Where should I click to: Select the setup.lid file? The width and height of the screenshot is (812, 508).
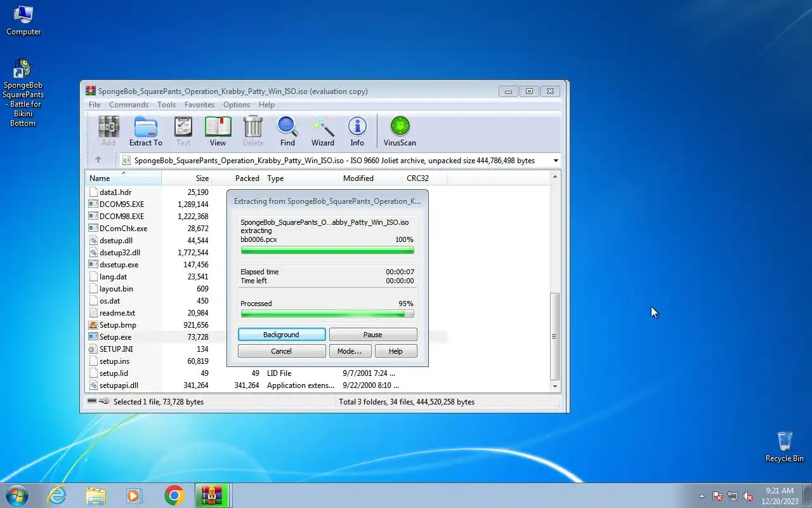114,373
